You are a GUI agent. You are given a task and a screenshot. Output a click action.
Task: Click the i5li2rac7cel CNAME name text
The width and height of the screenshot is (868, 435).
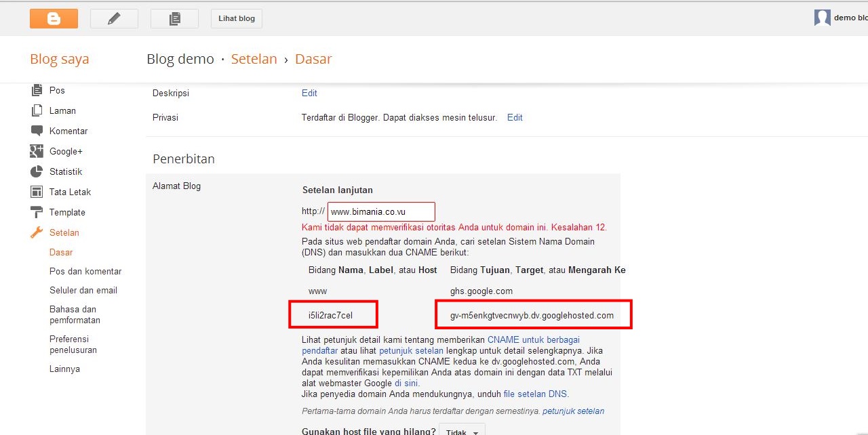(330, 315)
